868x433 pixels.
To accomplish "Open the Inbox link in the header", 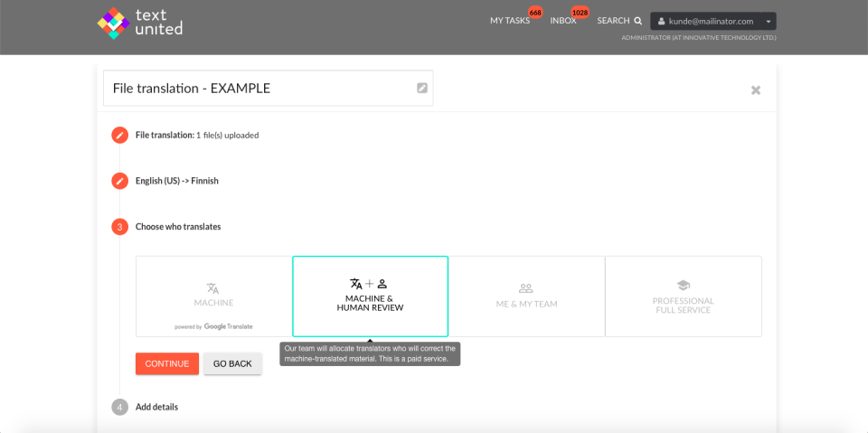I will tap(563, 21).
